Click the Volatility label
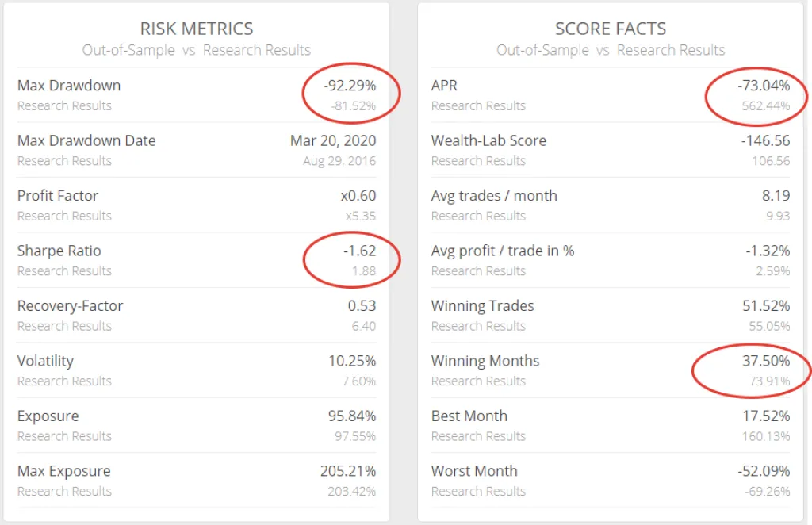The height and width of the screenshot is (525, 812). click(45, 361)
